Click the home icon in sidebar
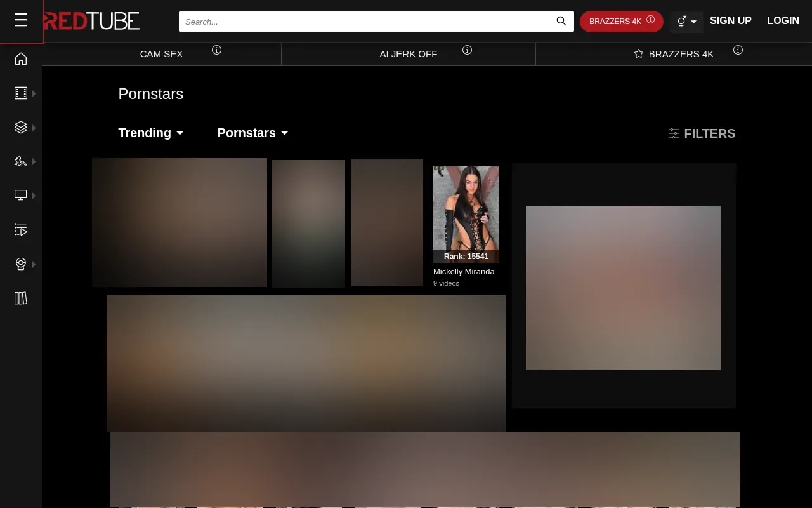This screenshot has width=812, height=508. tap(21, 59)
